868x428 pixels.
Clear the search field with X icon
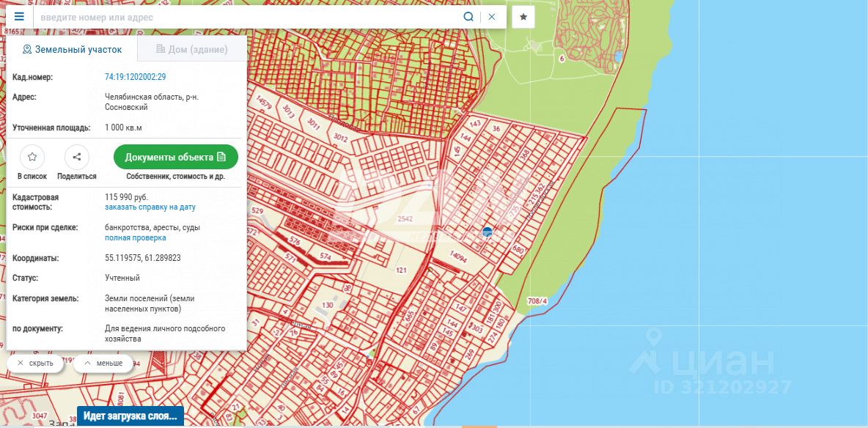492,17
